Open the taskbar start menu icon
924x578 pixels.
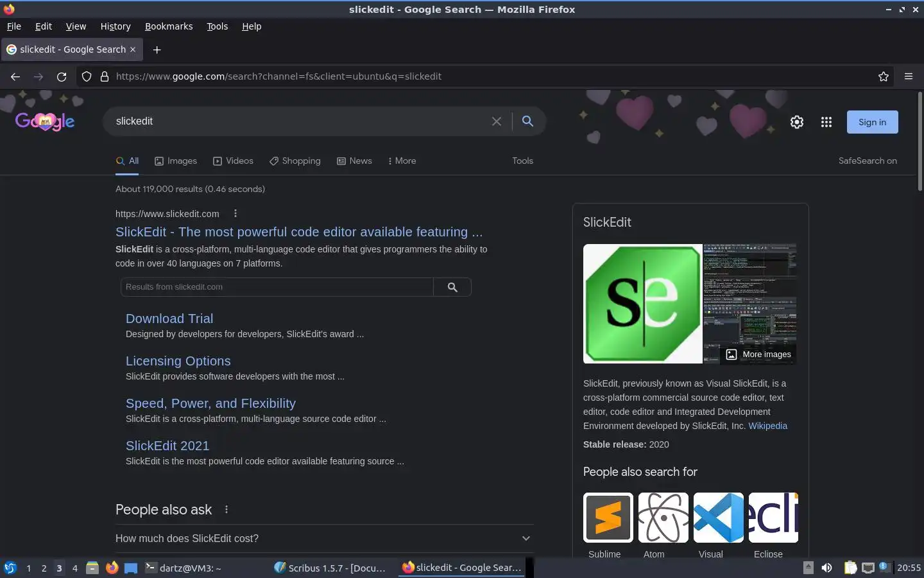pyautogui.click(x=10, y=568)
